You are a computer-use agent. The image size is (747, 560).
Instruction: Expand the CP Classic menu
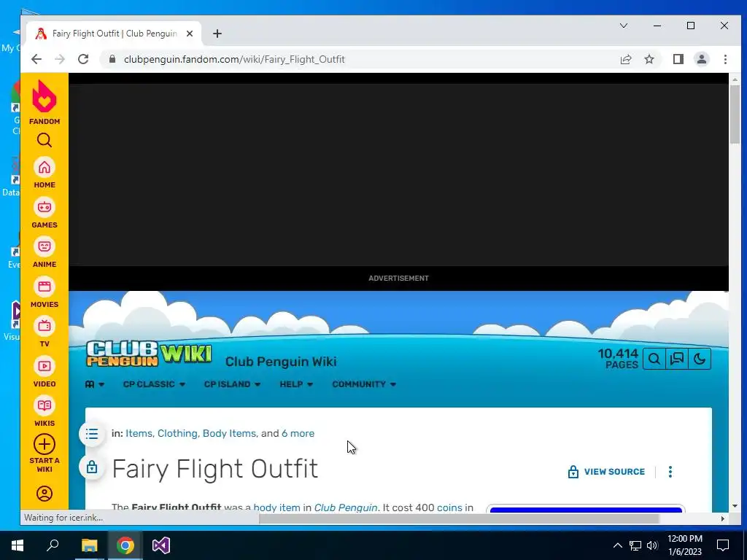(x=154, y=384)
